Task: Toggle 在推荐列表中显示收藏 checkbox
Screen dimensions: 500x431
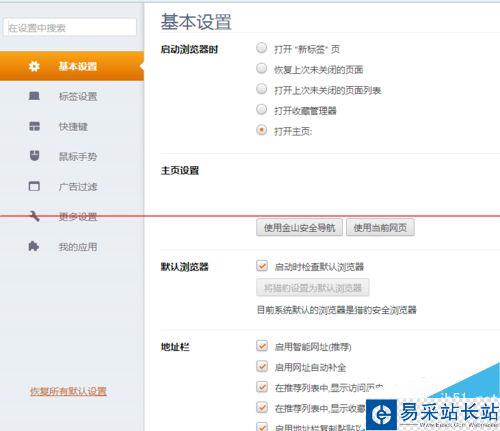Action: pos(262,407)
